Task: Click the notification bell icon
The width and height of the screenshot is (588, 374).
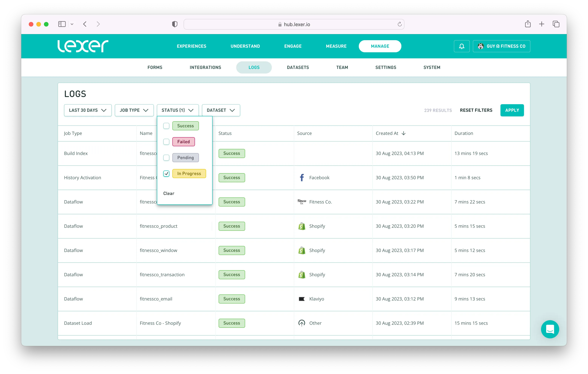Action: 461,46
